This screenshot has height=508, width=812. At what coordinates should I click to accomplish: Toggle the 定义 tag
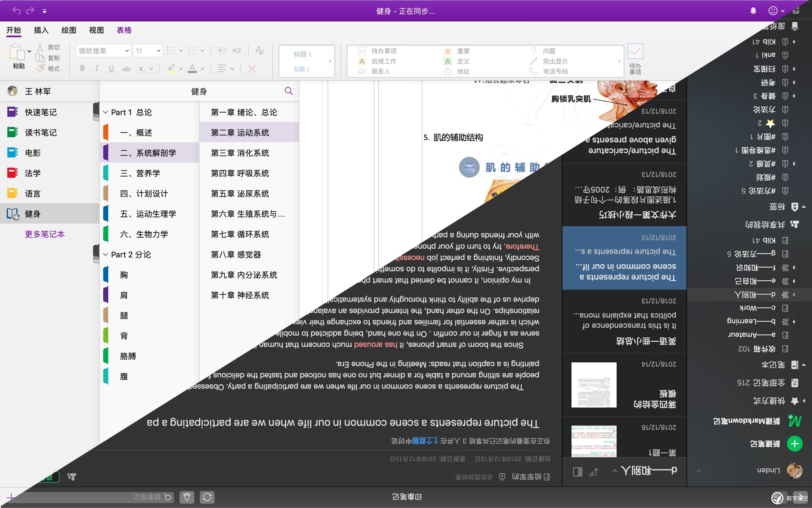[x=457, y=62]
